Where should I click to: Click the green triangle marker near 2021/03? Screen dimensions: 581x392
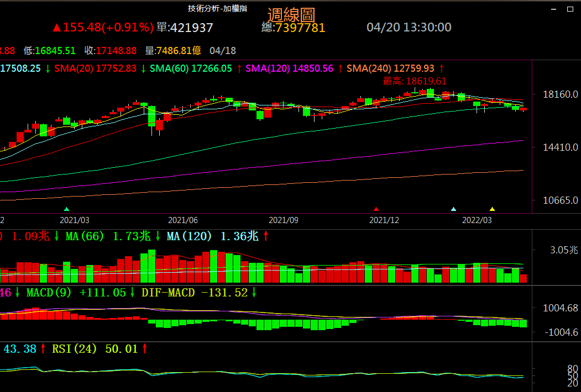67,209
